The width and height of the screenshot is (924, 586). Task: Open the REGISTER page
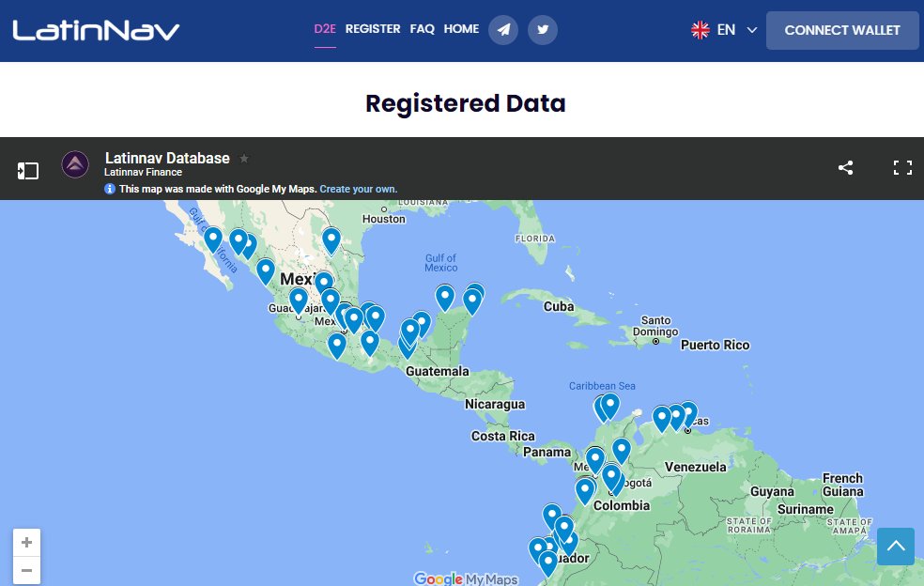pyautogui.click(x=373, y=29)
